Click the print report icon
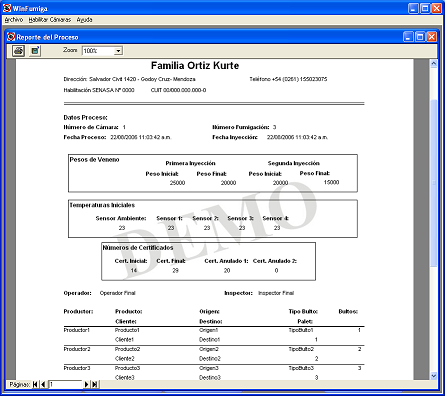The image size is (445, 396). 19,51
